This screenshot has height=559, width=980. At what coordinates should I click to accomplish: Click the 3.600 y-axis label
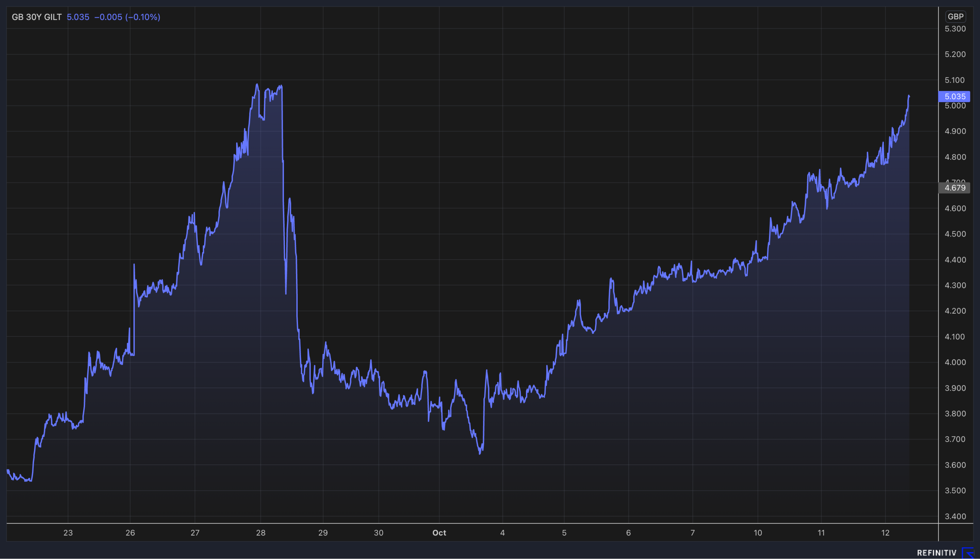(x=955, y=465)
